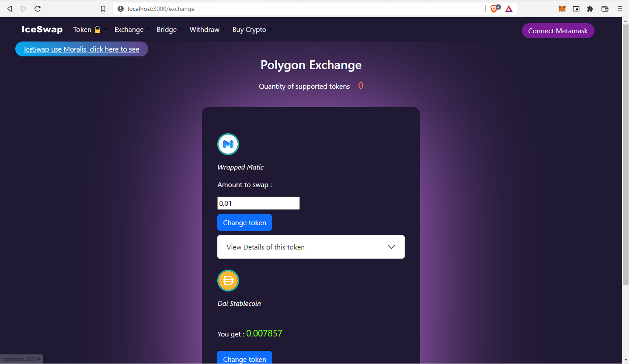Click Change token under Dai Stablecoin

(x=244, y=357)
